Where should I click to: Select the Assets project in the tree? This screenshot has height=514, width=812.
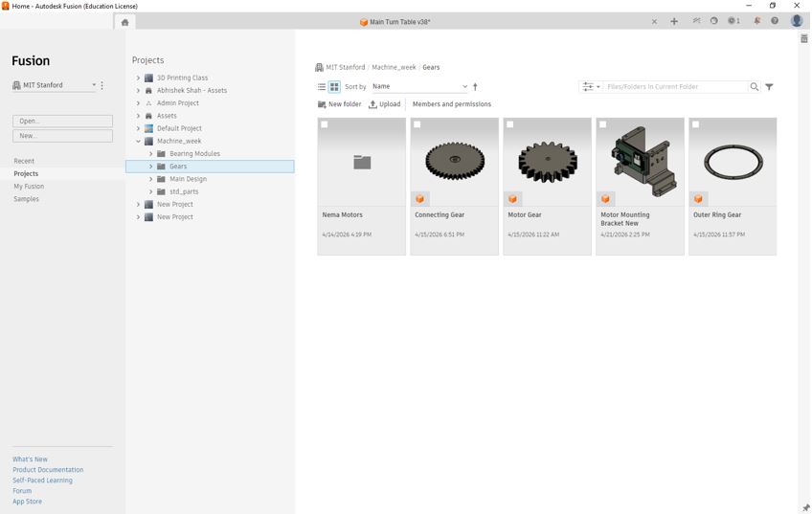pyautogui.click(x=167, y=116)
